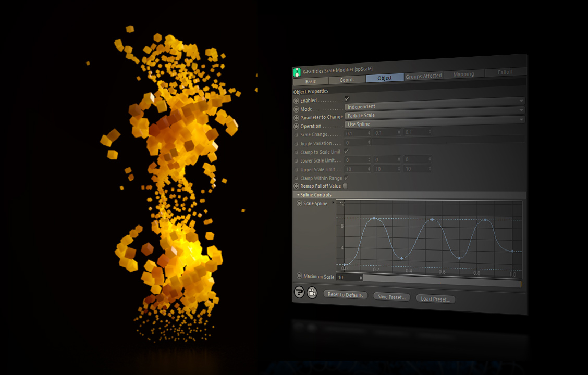The width and height of the screenshot is (588, 375).
Task: Increase Maximum Scale with the stepper arrows
Action: coord(361,278)
